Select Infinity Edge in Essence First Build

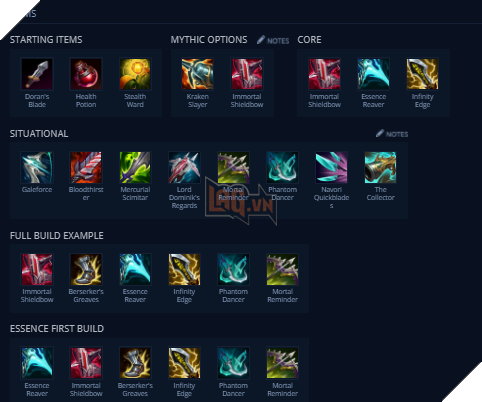[184, 363]
